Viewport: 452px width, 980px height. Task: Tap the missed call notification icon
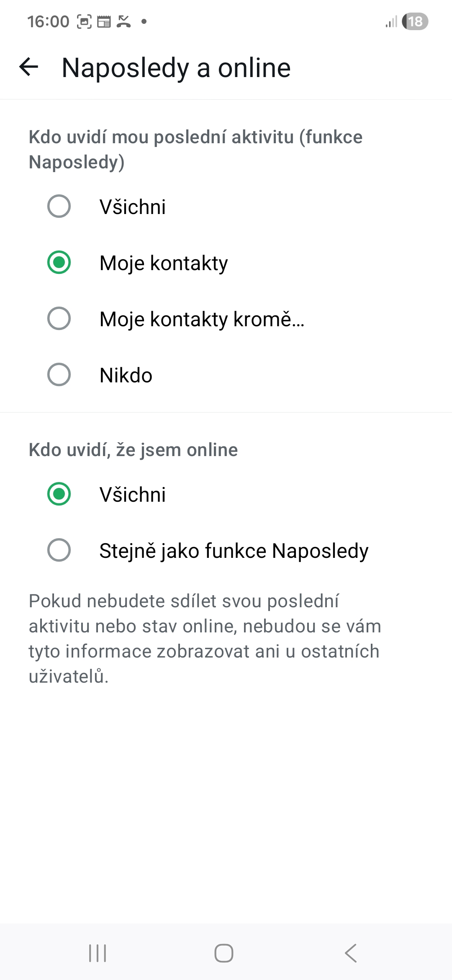pyautogui.click(x=124, y=21)
